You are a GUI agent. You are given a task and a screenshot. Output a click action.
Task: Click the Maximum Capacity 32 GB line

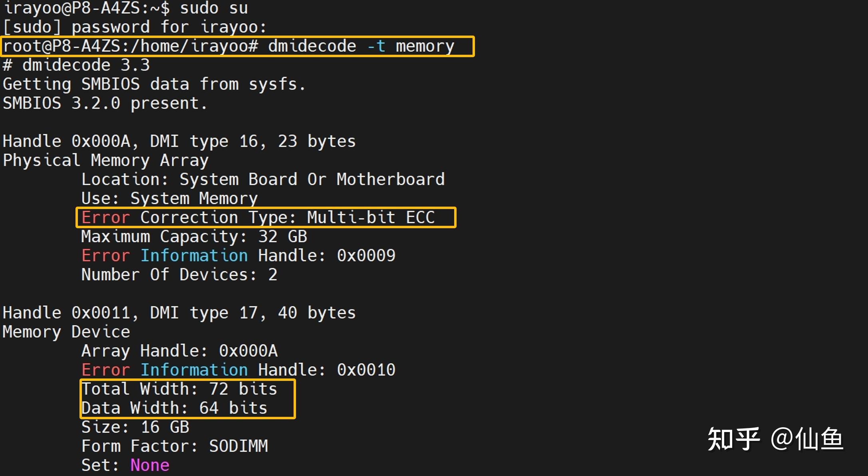click(x=194, y=237)
